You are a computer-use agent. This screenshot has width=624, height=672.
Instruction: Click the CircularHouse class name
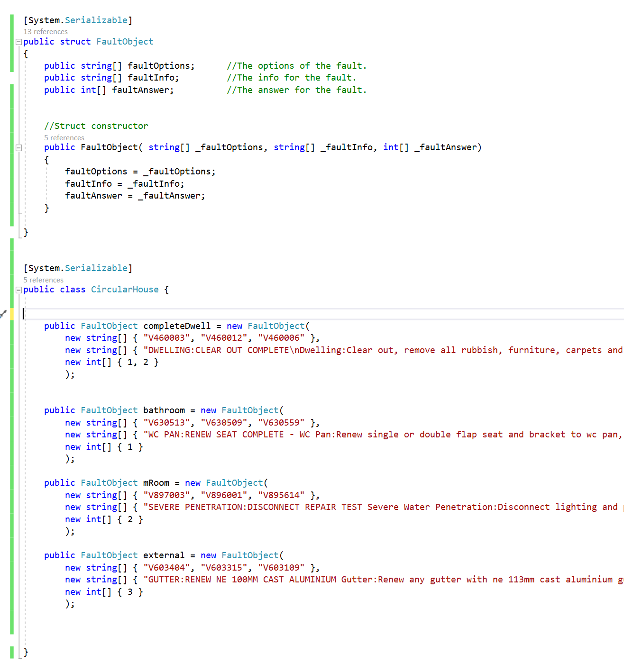[125, 290]
